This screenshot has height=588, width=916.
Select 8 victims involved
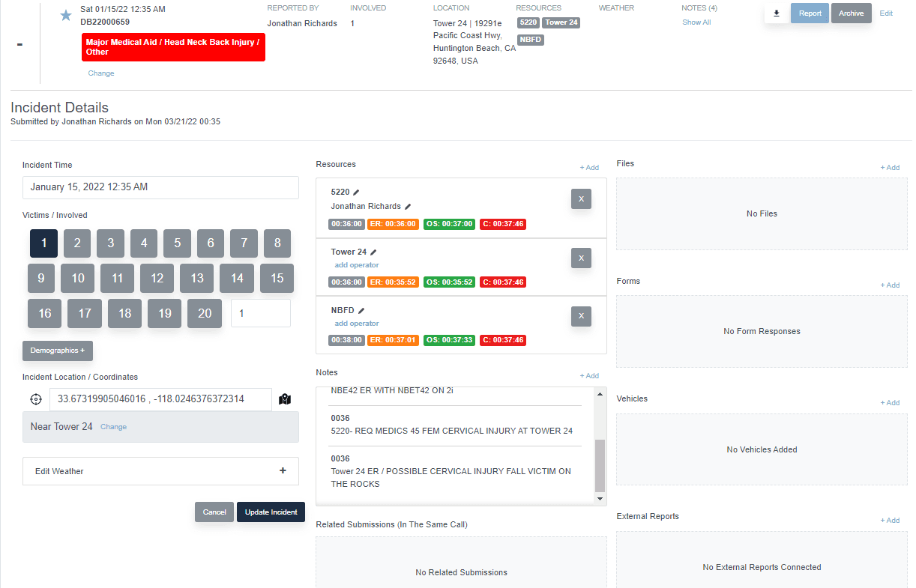pos(277,243)
